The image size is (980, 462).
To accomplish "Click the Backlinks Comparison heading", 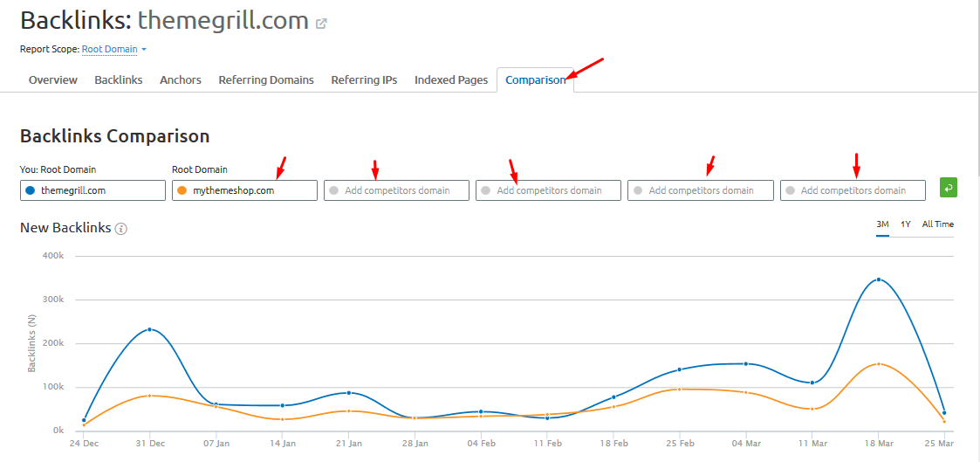I will (x=115, y=135).
